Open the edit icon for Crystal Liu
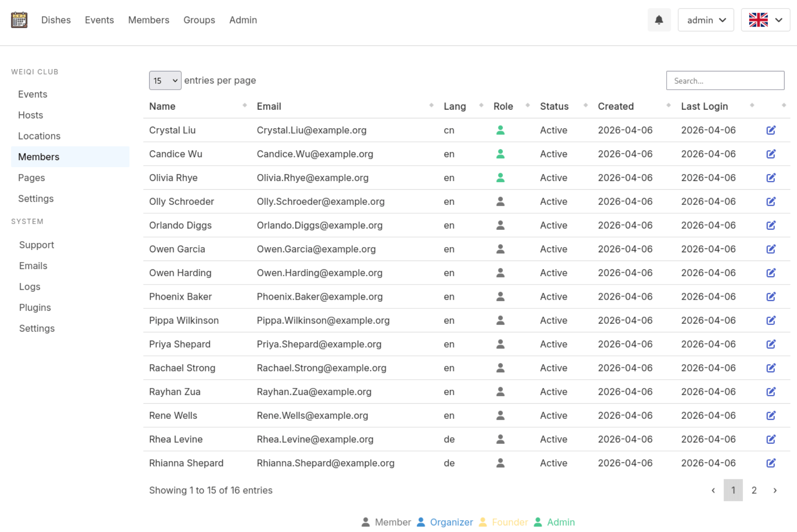This screenshot has width=797, height=532. tap(771, 130)
